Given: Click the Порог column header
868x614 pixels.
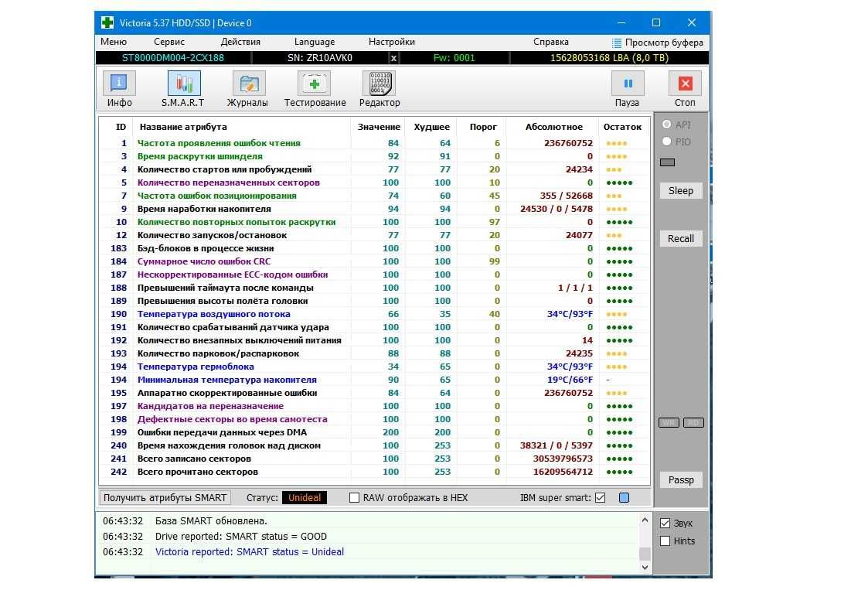Looking at the screenshot, I should point(483,127).
